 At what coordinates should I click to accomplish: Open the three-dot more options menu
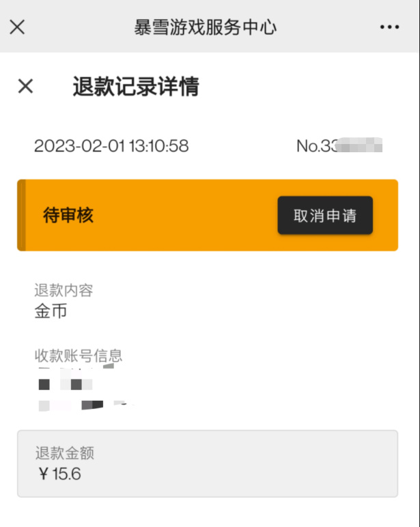click(x=389, y=27)
